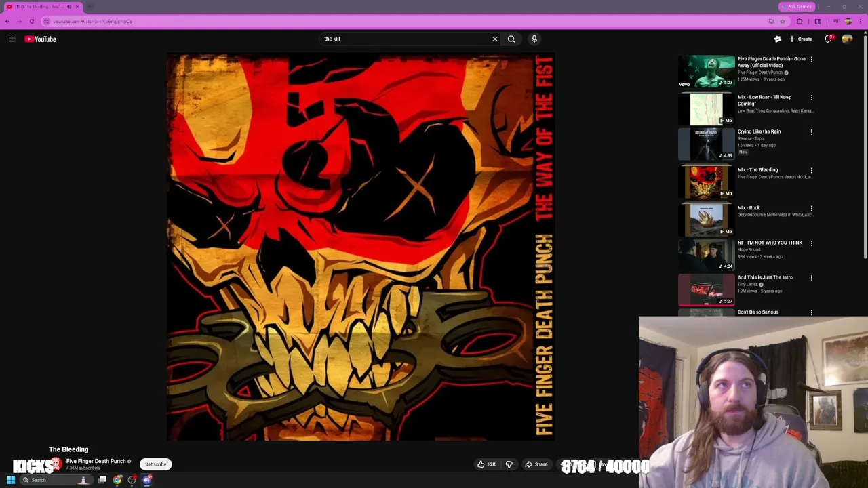
Task: Open options for Crying Like the Rain
Action: click(x=811, y=132)
